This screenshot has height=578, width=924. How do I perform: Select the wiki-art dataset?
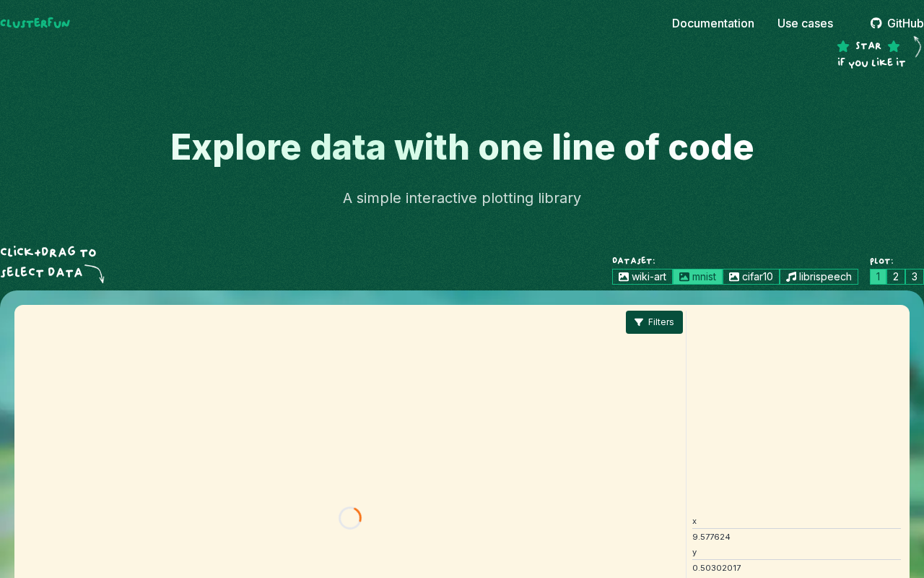(642, 277)
